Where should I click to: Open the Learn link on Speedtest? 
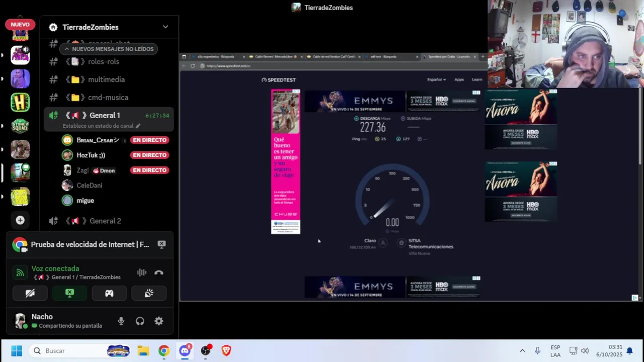pos(477,79)
